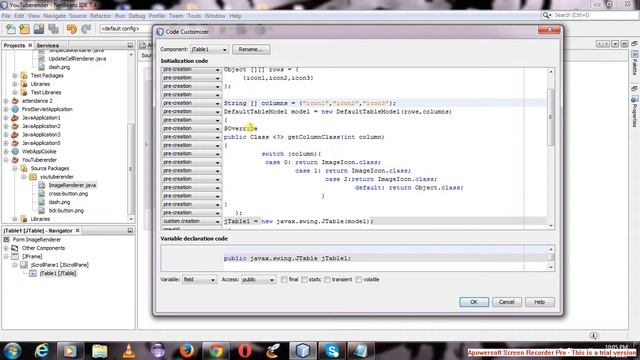Screen dimensions: 640x360
Task: Open Firefox from taskbar
Action: pos(187,351)
